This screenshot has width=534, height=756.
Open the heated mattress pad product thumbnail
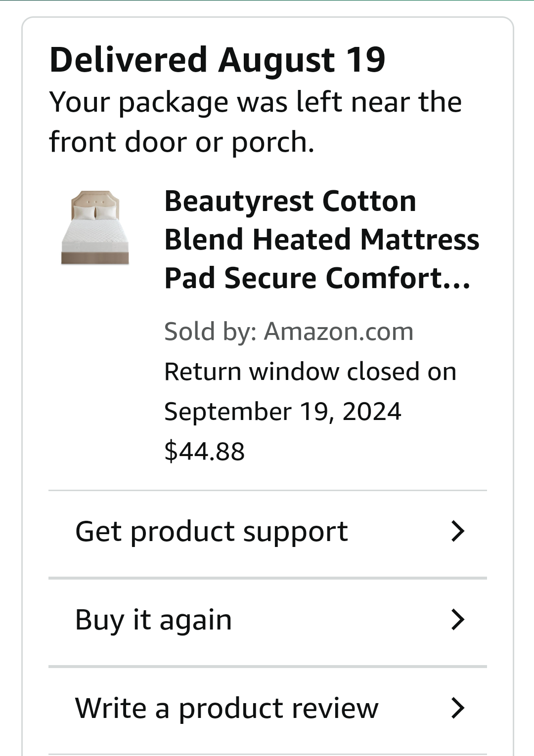coord(95,228)
